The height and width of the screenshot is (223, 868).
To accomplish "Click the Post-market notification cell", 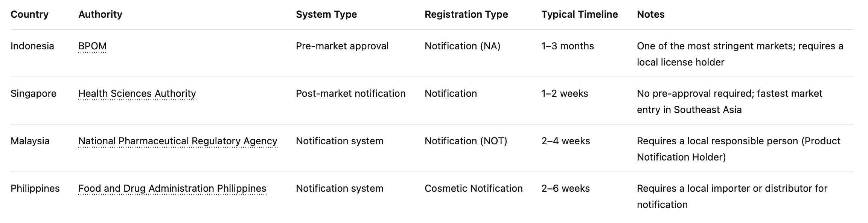I will [x=350, y=93].
